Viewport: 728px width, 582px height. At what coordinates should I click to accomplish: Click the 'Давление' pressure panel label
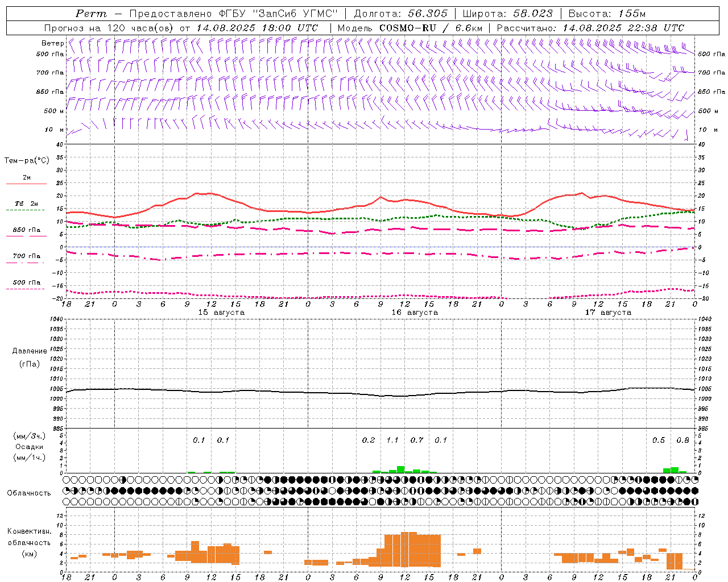pyautogui.click(x=30, y=351)
